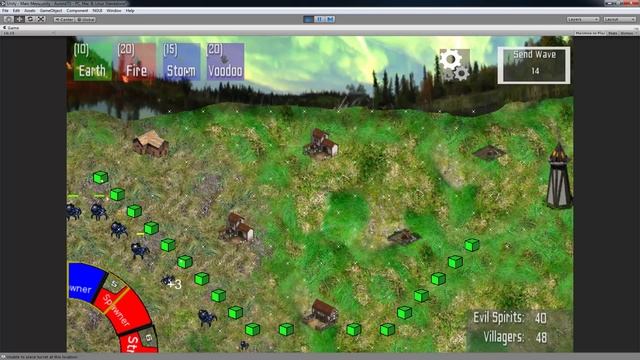This screenshot has width=640, height=360.
Task: Open the Layout dropdown
Action: tap(619, 19)
